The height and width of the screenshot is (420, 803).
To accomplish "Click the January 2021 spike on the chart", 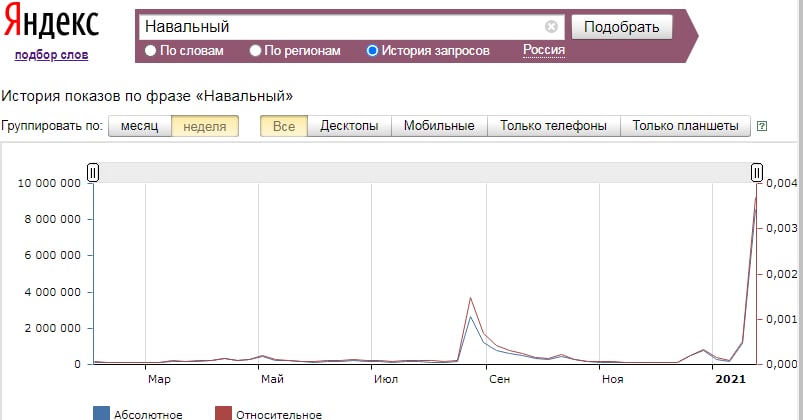I will coord(755,200).
